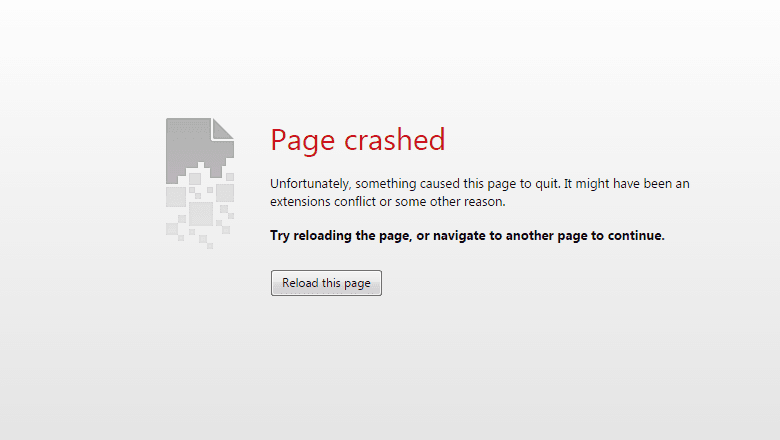
Task: Click the "Reload this page" button
Action: pos(326,283)
